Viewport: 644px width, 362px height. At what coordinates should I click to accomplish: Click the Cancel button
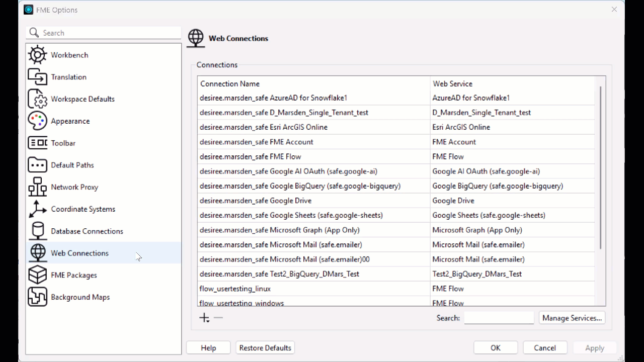(545, 348)
